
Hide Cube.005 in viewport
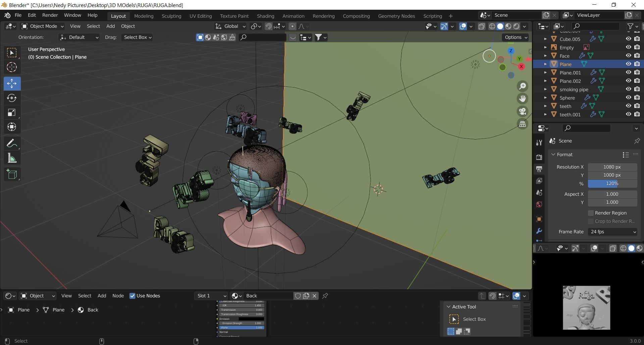[628, 39]
